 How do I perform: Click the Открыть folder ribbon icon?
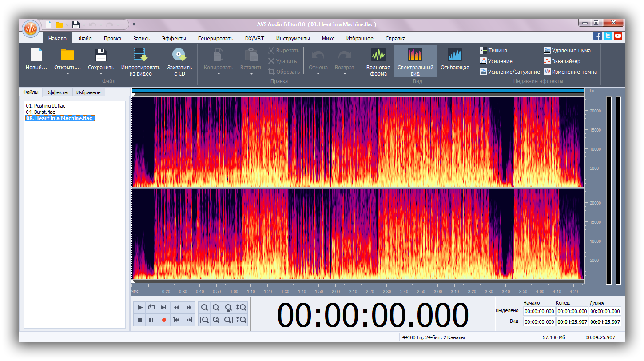pyautogui.click(x=68, y=55)
